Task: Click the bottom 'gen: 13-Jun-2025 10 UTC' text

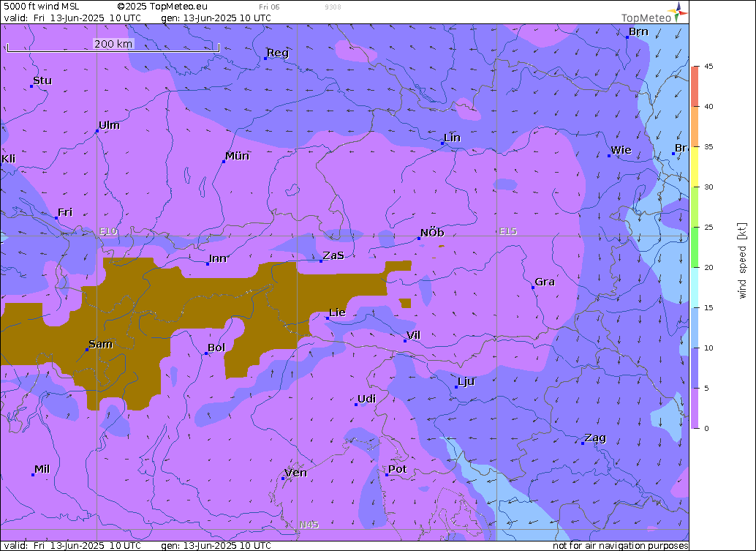Action: click(216, 545)
